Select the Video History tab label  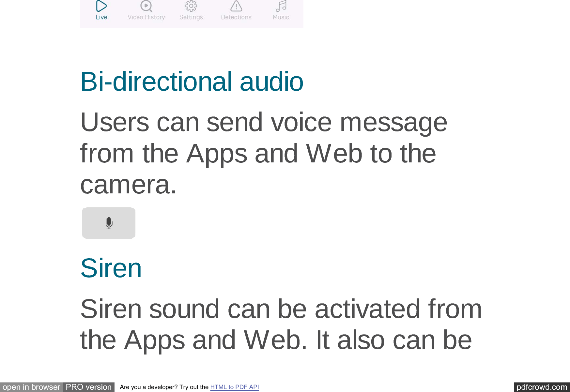point(146,17)
